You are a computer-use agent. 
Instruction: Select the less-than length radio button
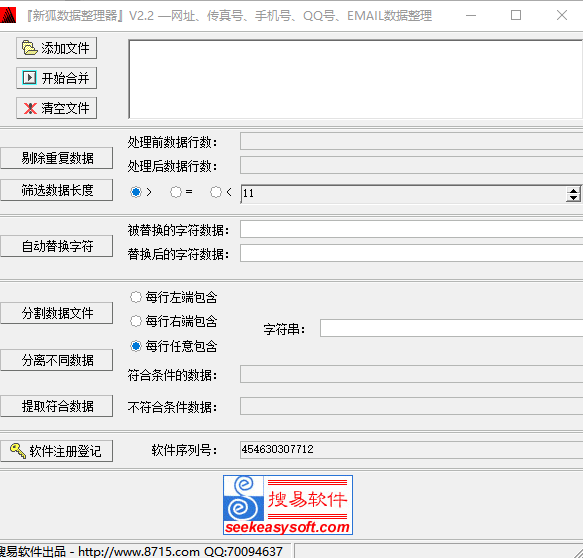(x=216, y=192)
